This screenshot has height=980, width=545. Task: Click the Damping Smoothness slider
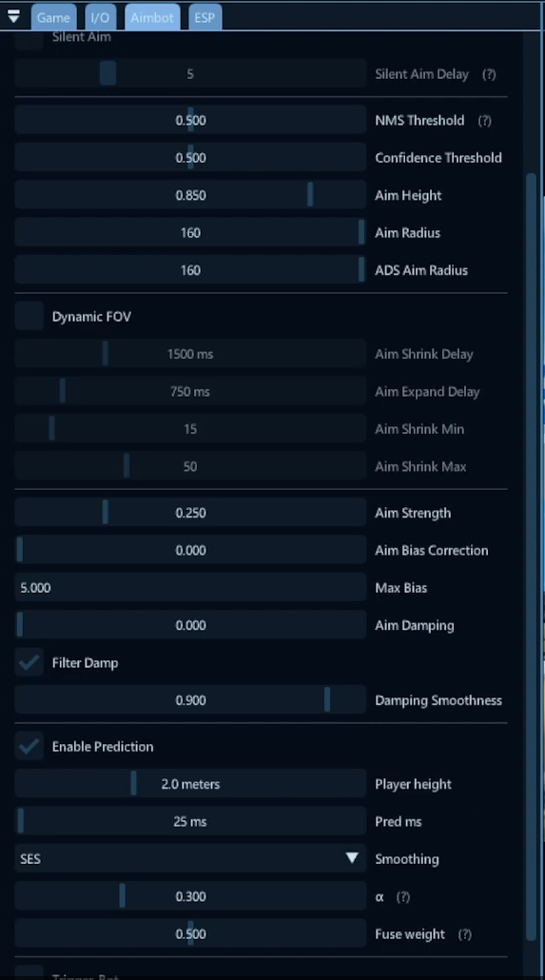coord(190,700)
